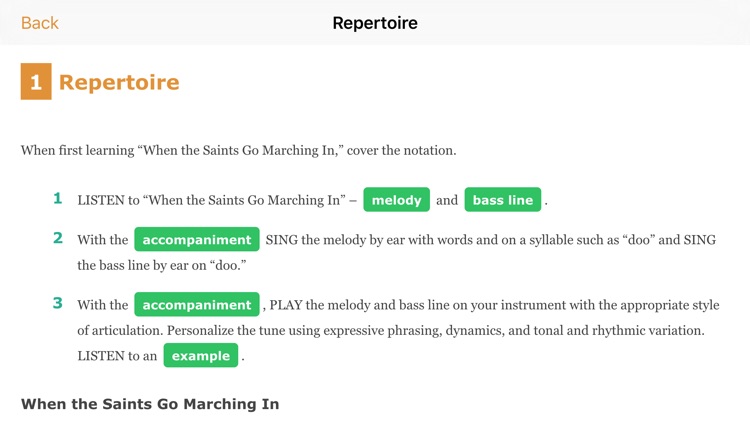This screenshot has height=422, width=750.
Task: Click the teal step number 3
Action: (58, 303)
